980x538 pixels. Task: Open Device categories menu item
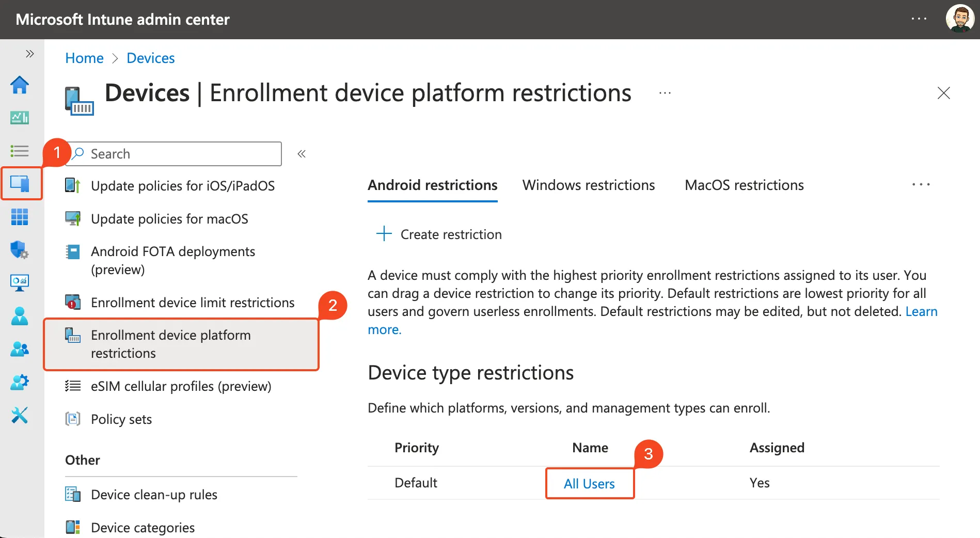pos(143,528)
